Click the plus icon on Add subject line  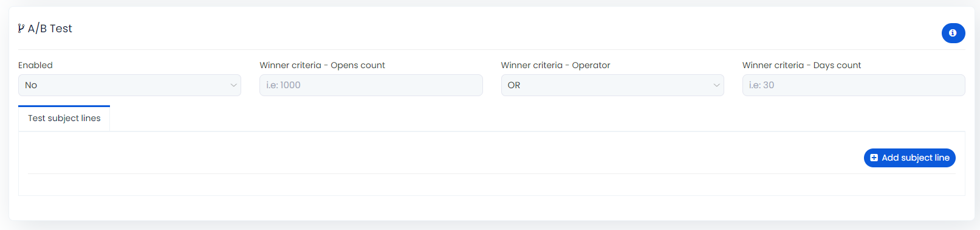point(874,158)
